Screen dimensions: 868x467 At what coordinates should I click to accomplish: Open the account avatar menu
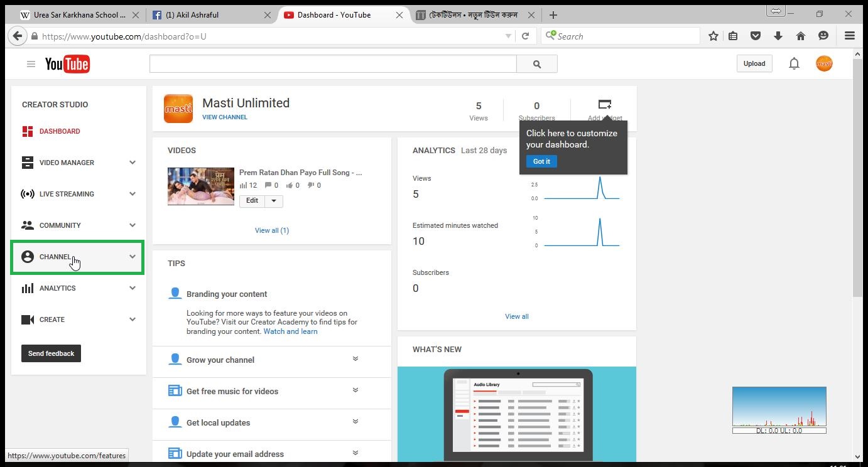(824, 63)
